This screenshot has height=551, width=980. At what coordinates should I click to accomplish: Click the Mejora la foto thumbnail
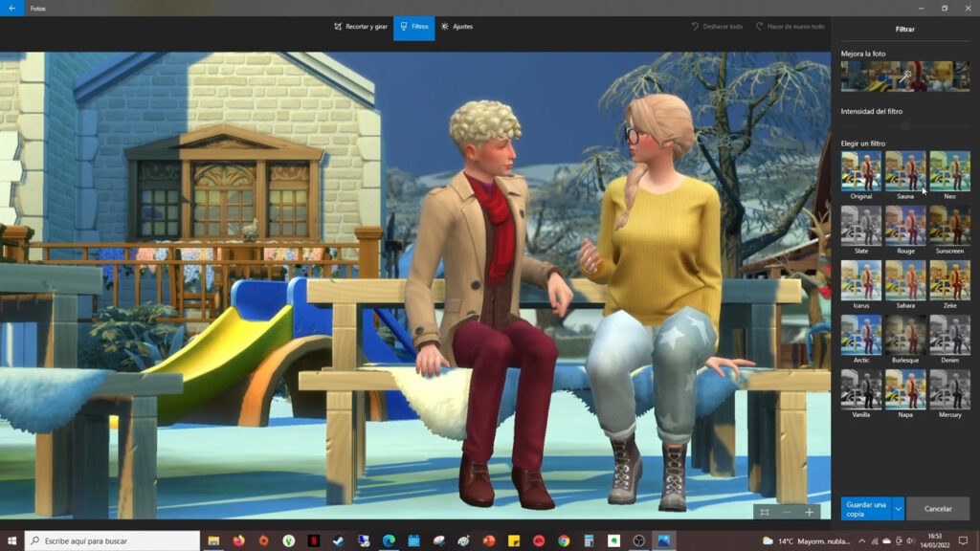pyautogui.click(x=905, y=77)
